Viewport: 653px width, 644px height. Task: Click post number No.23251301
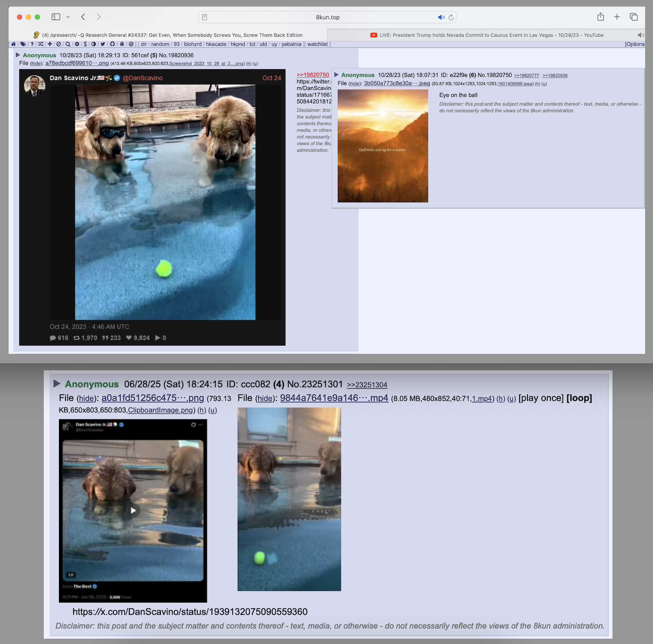[315, 384]
